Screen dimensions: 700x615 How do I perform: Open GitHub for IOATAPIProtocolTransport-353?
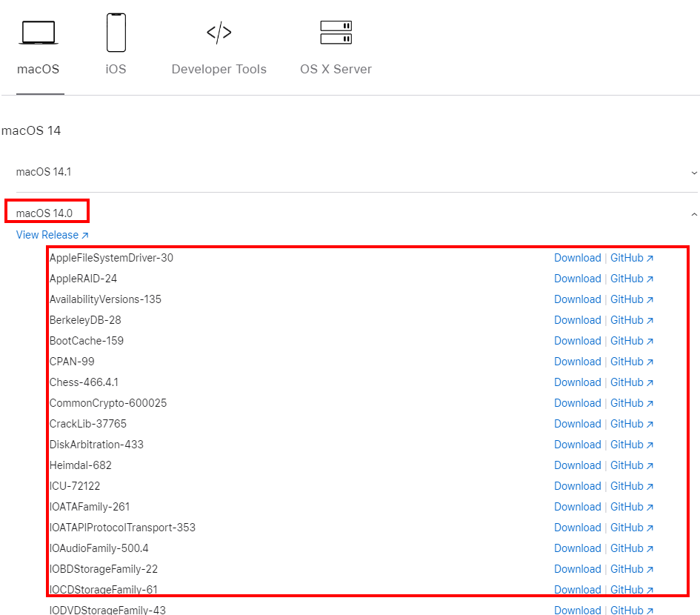632,528
